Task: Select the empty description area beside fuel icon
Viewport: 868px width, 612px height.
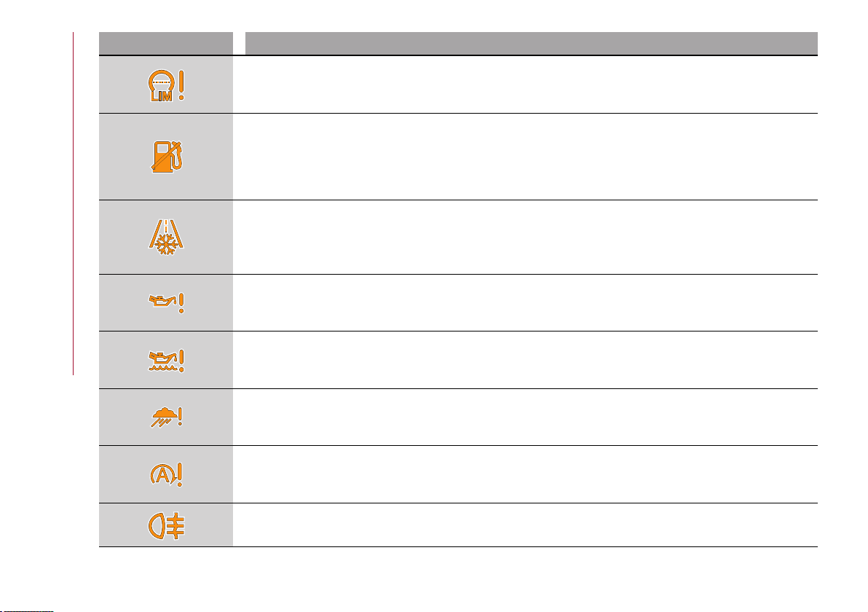Action: 525,157
